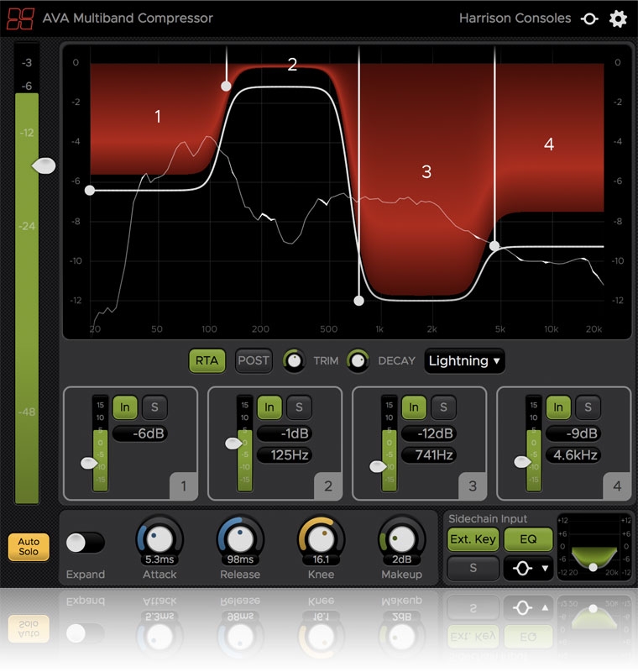The image size is (638, 672).
Task: Click the Harrison Consoles circle-line icon
Action: pyautogui.click(x=589, y=18)
